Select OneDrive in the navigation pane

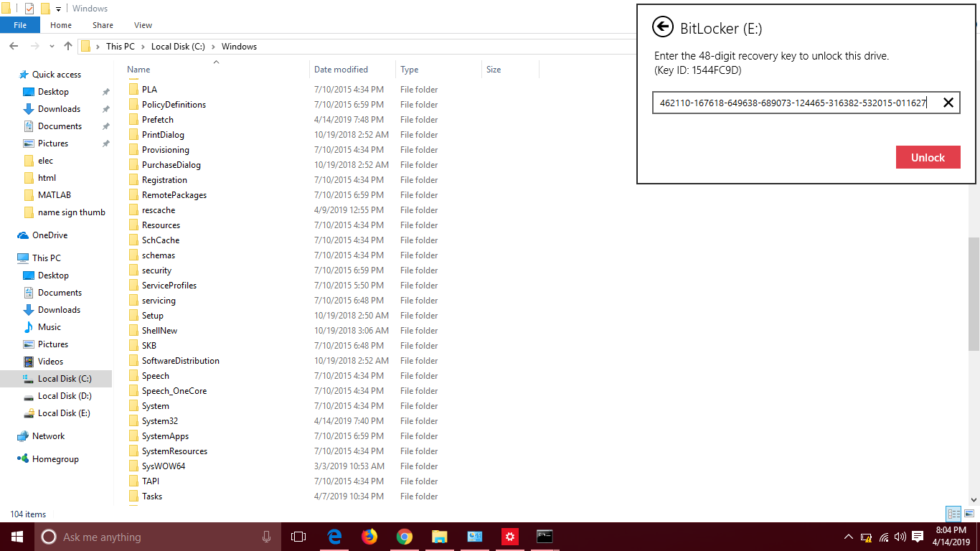coord(50,235)
